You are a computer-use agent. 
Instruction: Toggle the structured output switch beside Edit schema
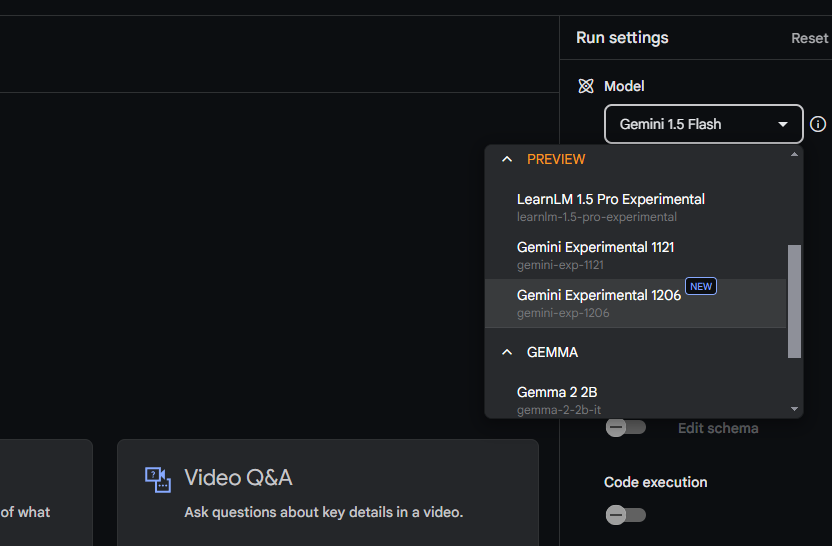pos(625,428)
